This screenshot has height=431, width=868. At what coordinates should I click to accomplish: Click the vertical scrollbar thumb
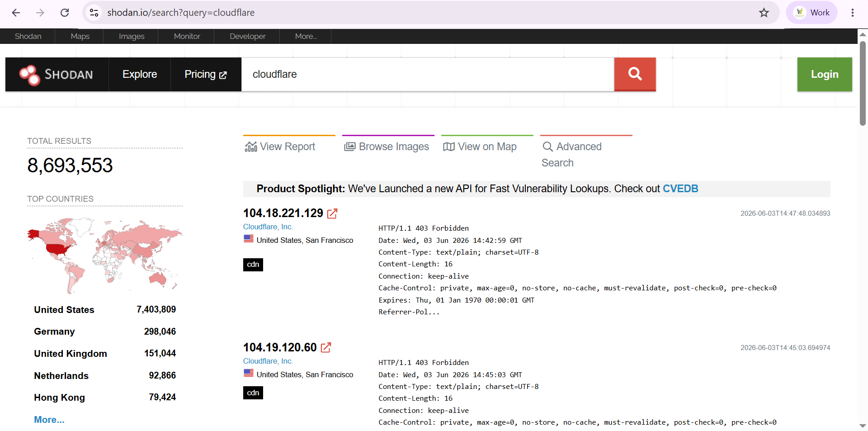[863, 84]
